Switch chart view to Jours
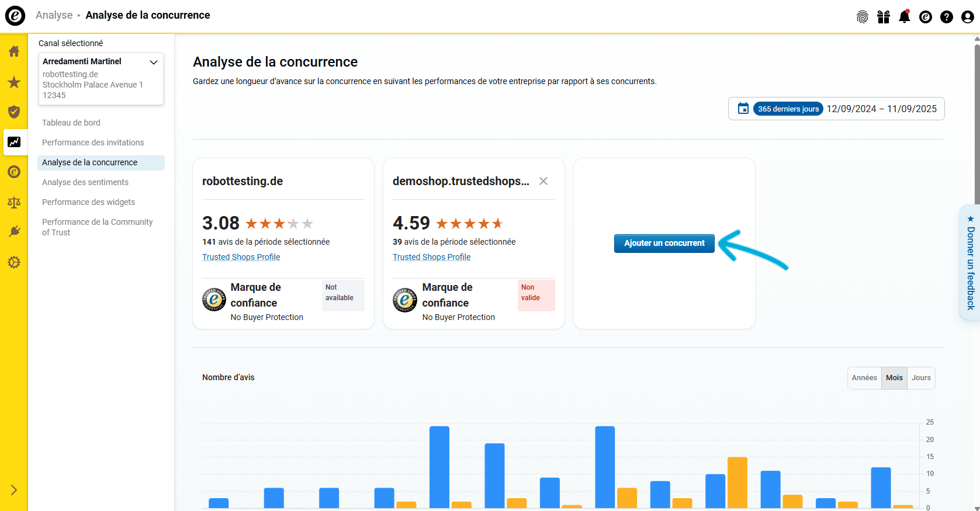The width and height of the screenshot is (980, 511). pyautogui.click(x=921, y=378)
